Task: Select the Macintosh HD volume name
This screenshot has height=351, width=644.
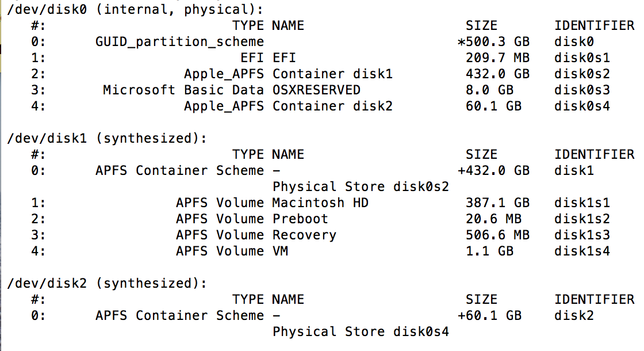Action: pos(320,203)
